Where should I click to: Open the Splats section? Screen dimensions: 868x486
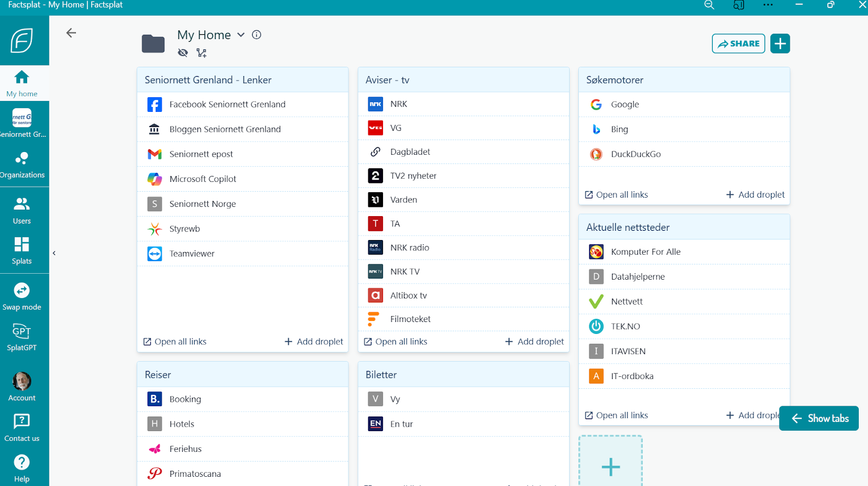(22, 251)
